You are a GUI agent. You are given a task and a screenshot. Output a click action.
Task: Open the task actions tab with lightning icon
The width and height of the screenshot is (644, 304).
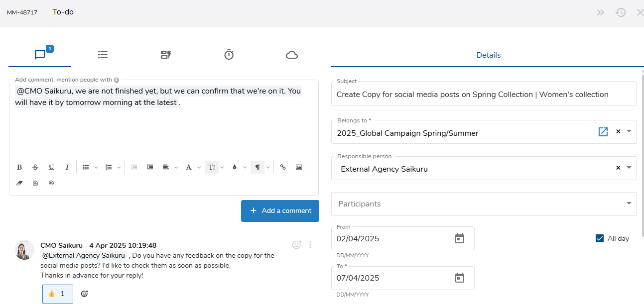pyautogui.click(x=166, y=55)
